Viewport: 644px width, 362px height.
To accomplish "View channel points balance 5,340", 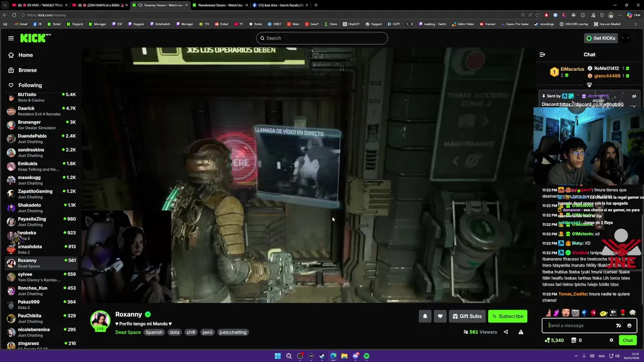I will (x=554, y=340).
